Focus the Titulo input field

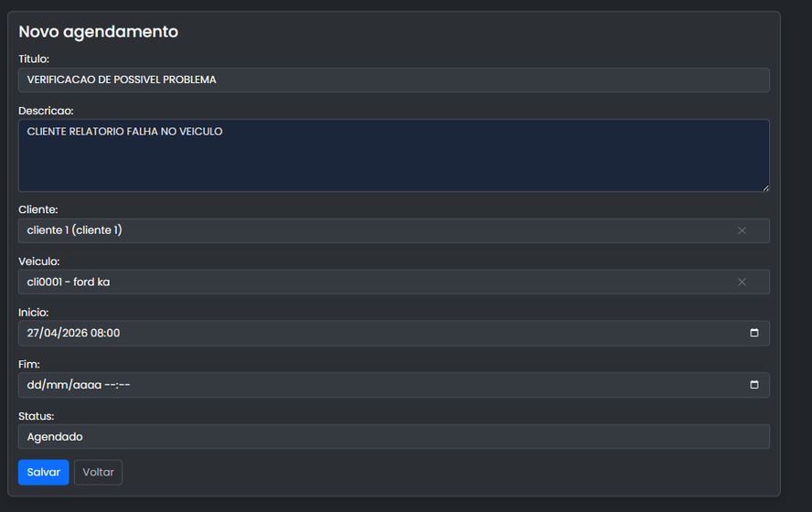point(393,80)
